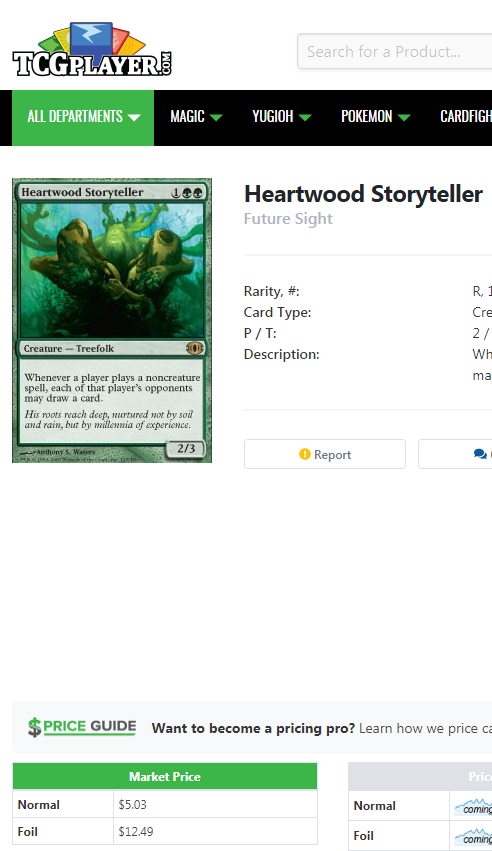This screenshot has height=851, width=492.
Task: Open the All Departments menu
Action: 83,118
